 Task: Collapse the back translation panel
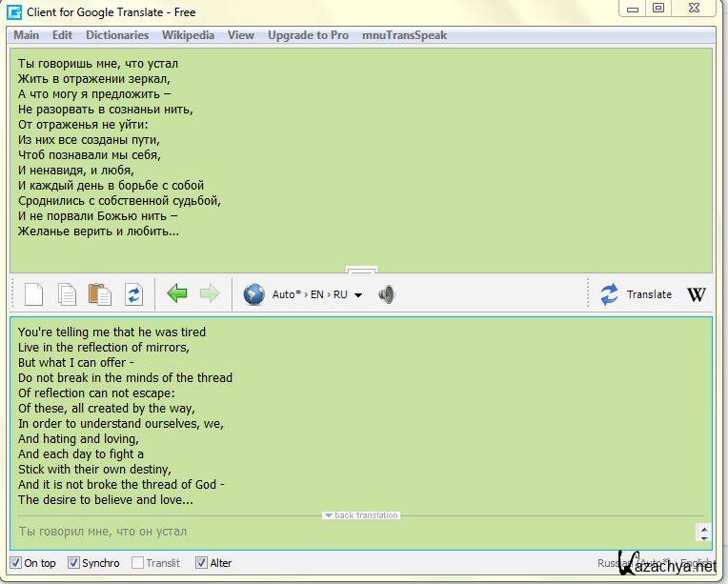pyautogui.click(x=360, y=515)
